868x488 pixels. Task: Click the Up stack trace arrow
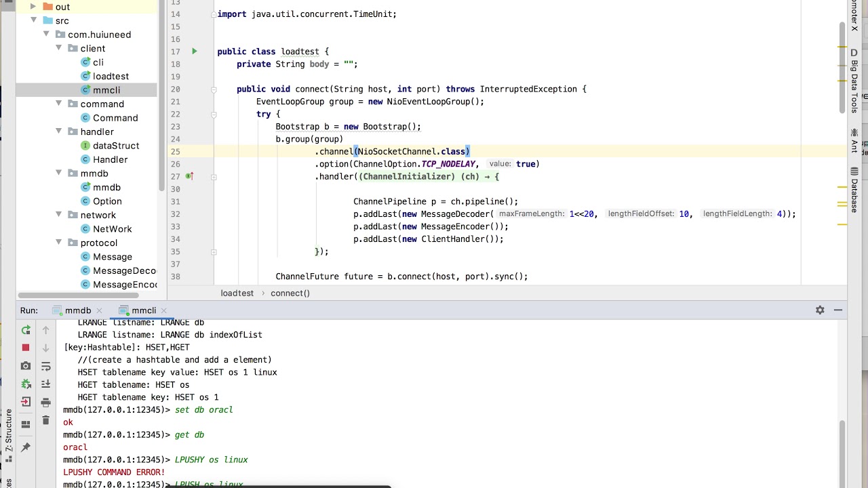[45, 330]
